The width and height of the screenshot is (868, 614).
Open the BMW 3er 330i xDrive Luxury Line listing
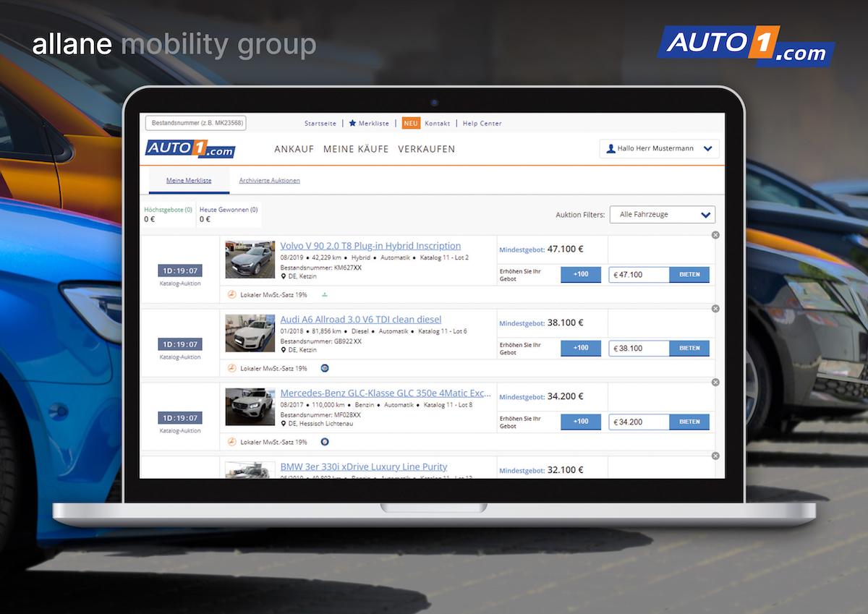point(364,467)
